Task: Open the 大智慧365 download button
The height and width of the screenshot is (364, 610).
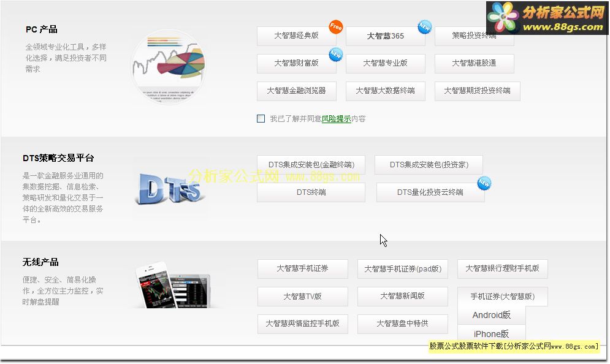Action: click(385, 36)
